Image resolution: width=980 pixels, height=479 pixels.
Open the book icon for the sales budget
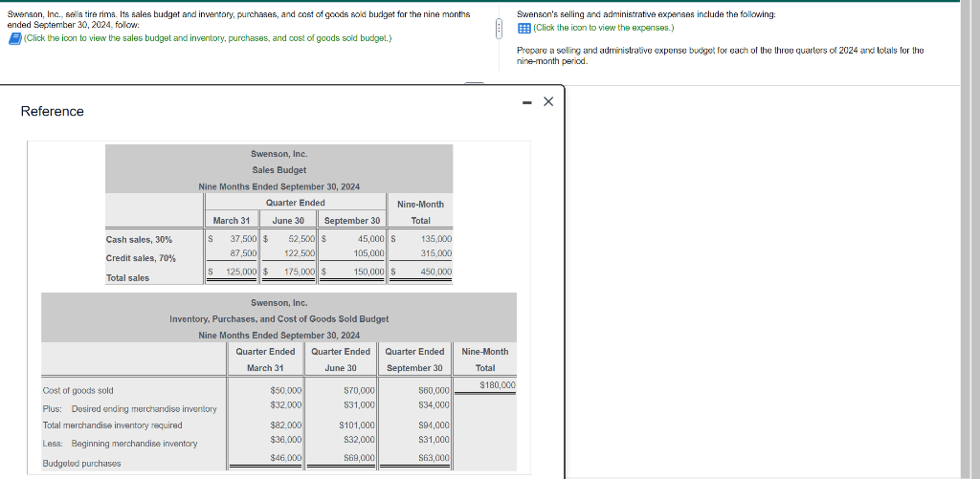[14, 38]
